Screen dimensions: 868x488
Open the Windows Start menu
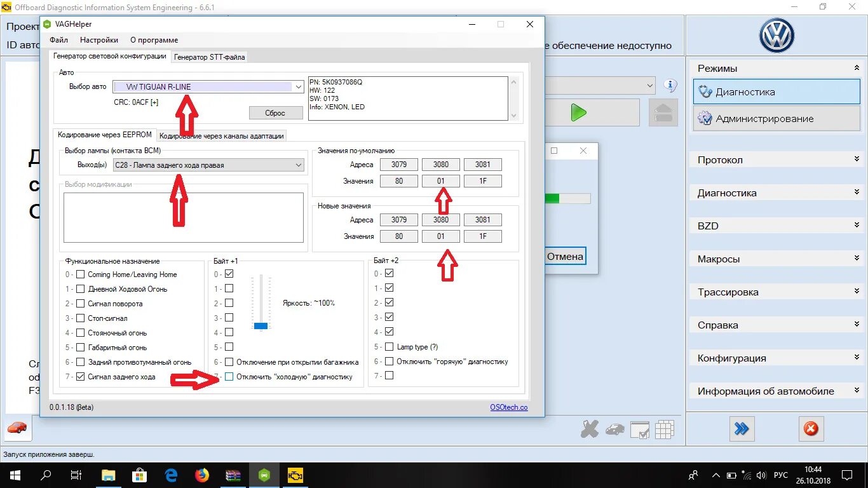coord(15,475)
